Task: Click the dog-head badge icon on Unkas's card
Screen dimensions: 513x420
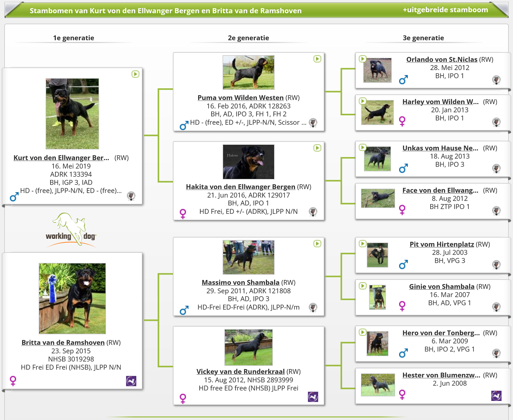Action: click(497, 168)
